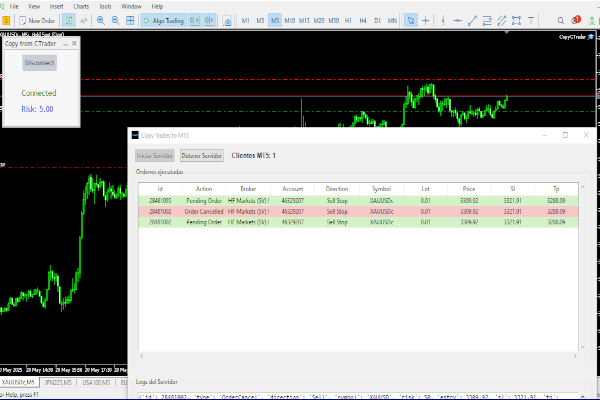Select the Order Cancelled row

coord(358,211)
